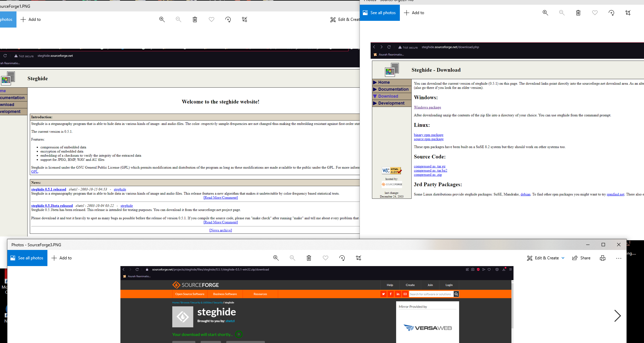Click steghide document icon in Steghide - Download header

[392, 70]
